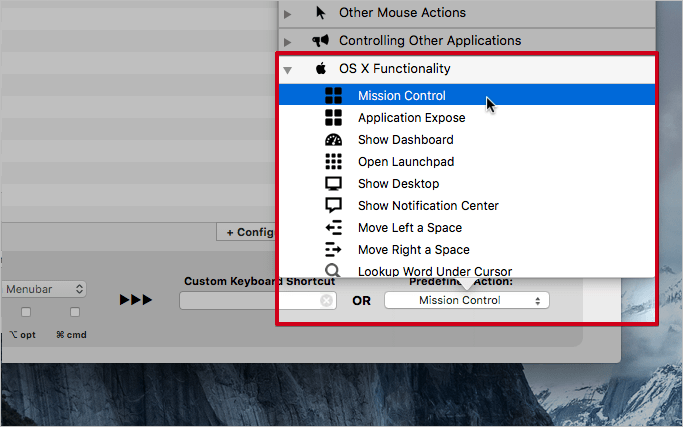Open the Menubar popup selector
683x427 pixels.
pos(44,289)
